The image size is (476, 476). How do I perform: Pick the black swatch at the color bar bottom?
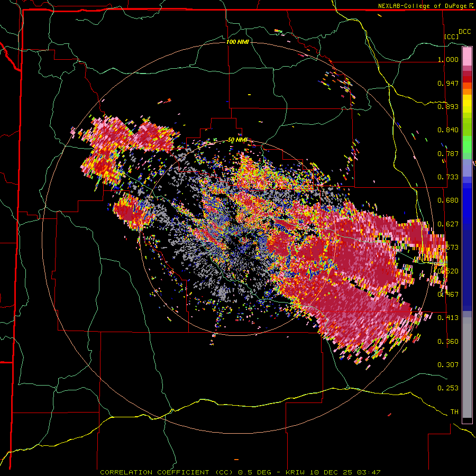(x=467, y=420)
